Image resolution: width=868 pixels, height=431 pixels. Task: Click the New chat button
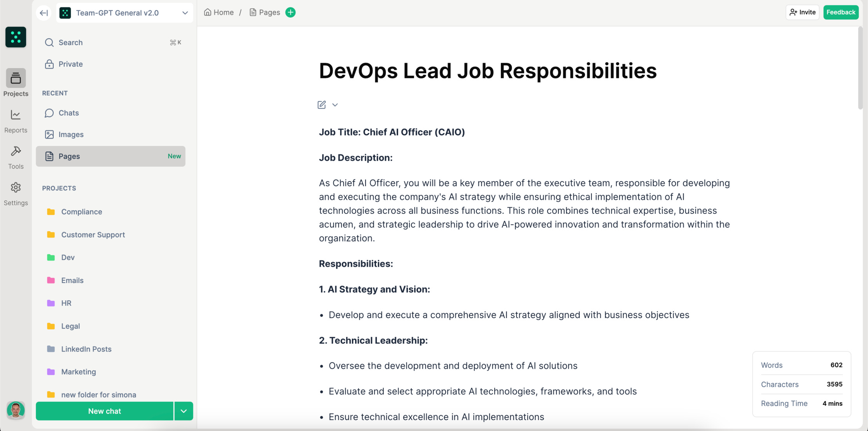pyautogui.click(x=104, y=411)
